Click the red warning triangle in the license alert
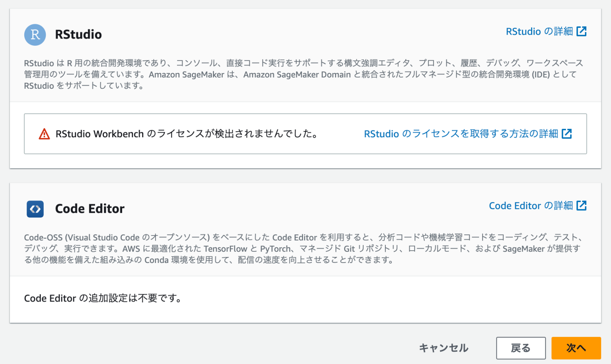The height and width of the screenshot is (364, 611). pyautogui.click(x=44, y=134)
